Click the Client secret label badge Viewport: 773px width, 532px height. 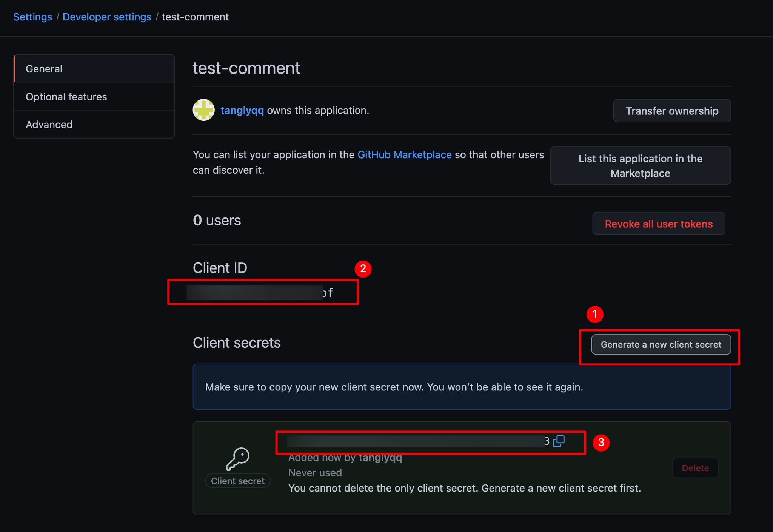[x=238, y=481]
